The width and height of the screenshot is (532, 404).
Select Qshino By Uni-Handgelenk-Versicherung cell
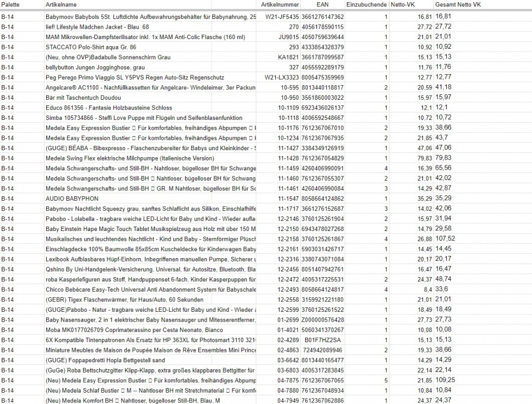tap(151, 270)
